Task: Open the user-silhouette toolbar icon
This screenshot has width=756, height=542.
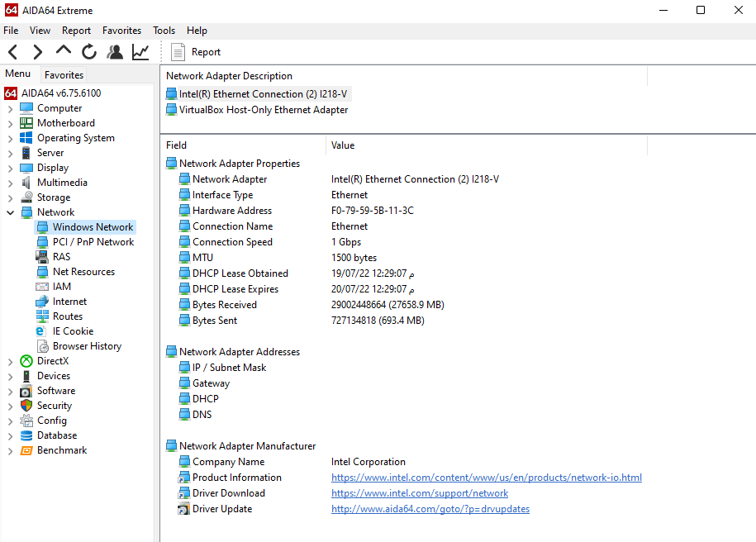Action: (x=115, y=51)
